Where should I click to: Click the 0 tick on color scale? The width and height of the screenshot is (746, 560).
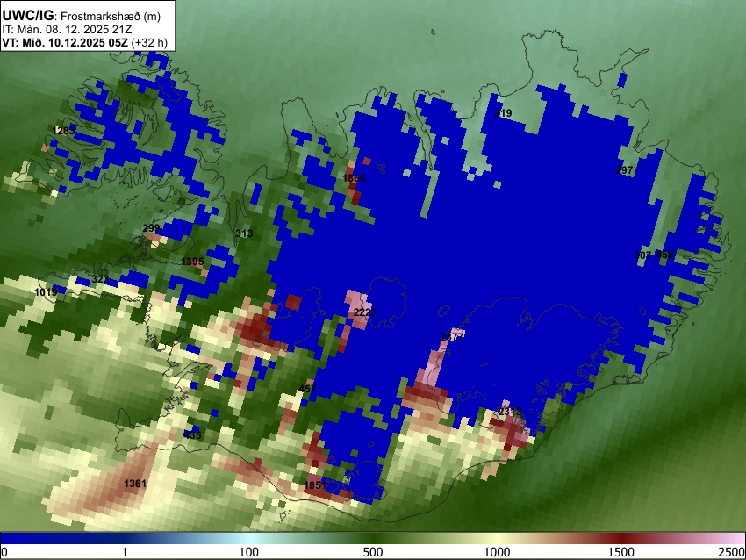coord(4,552)
